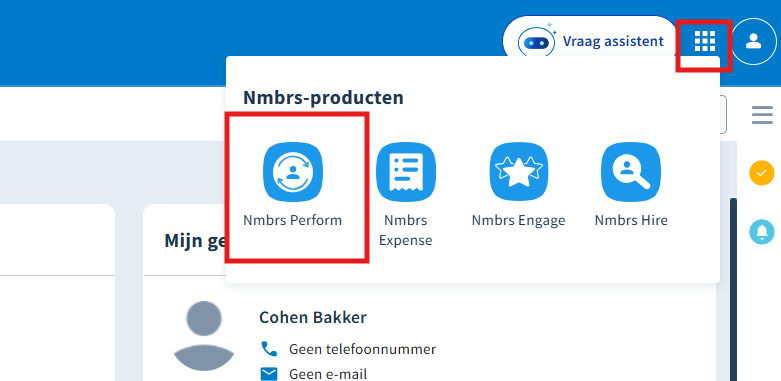The width and height of the screenshot is (781, 381).
Task: Launch Nmbrs Engage via stars icon
Action: tap(519, 172)
